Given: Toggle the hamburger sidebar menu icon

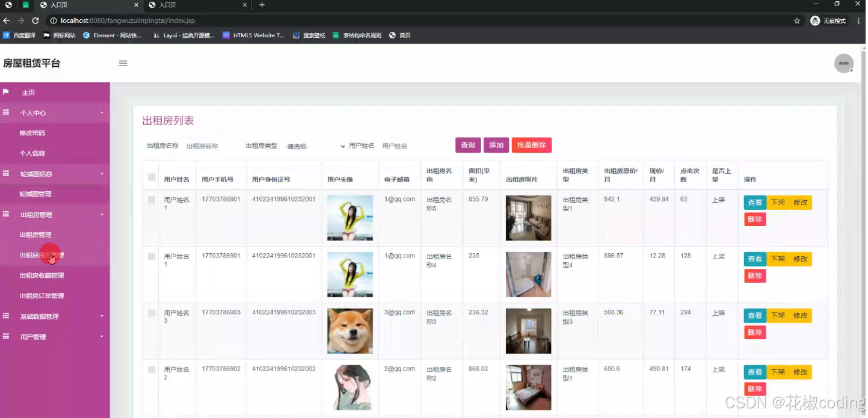Looking at the screenshot, I should [123, 63].
